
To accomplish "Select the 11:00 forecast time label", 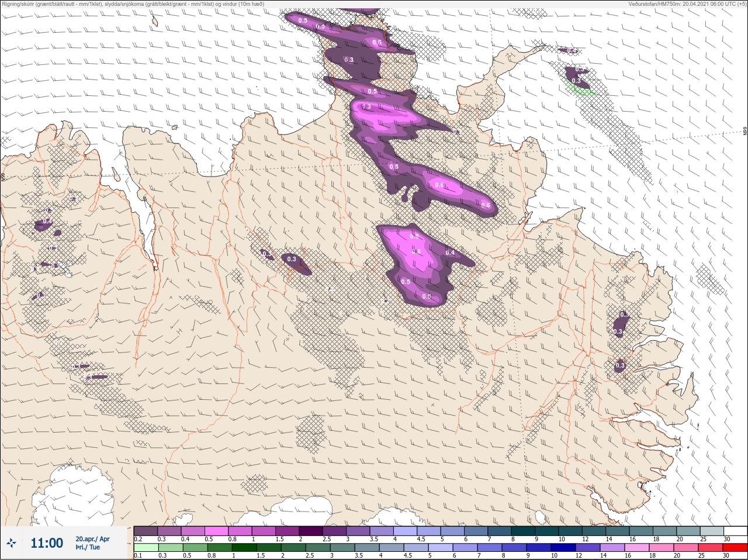I will pos(47,543).
